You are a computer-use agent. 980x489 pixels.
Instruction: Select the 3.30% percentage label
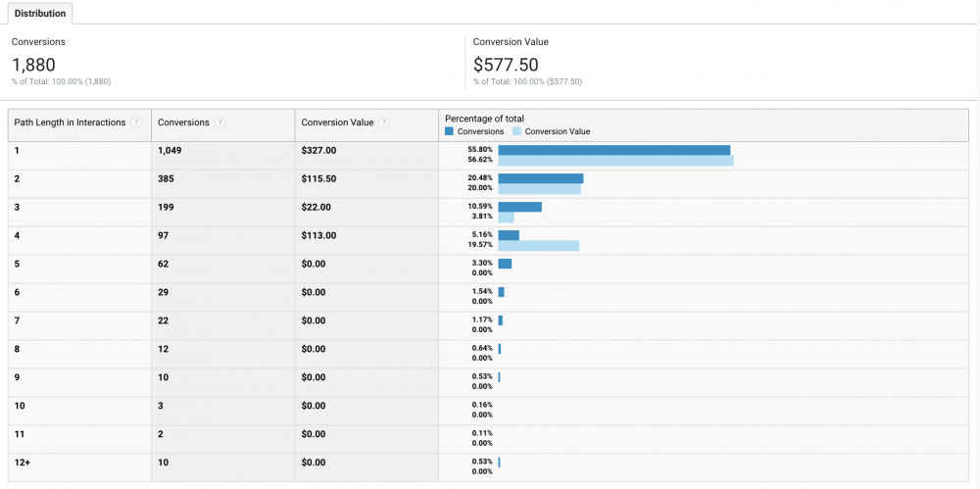point(482,263)
